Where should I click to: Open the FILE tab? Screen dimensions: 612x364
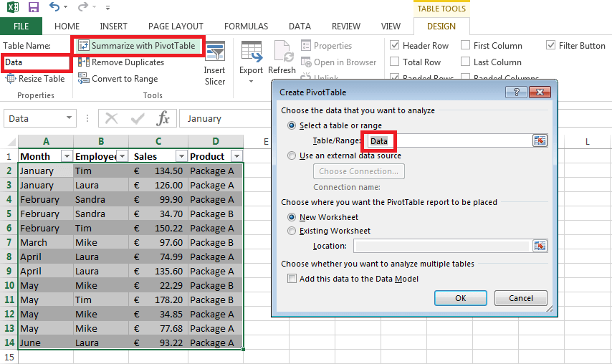21,26
